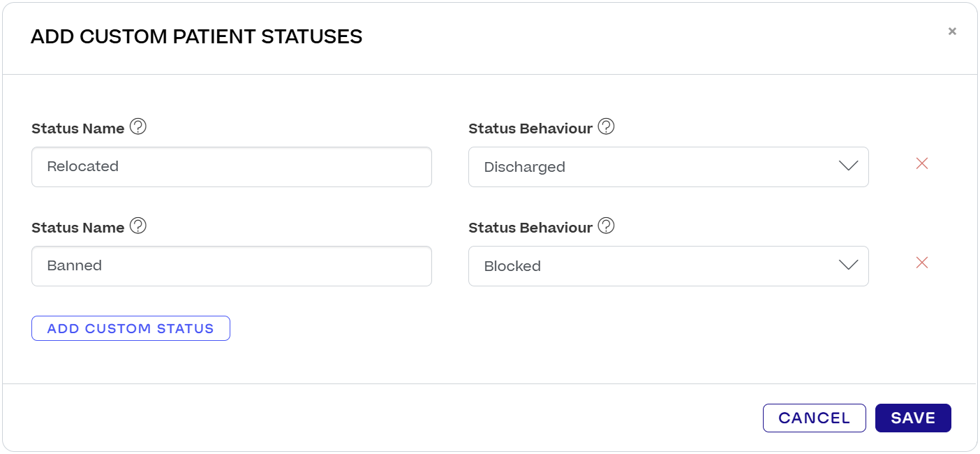Image resolution: width=980 pixels, height=454 pixels.
Task: Click the red X beside the Discharged dropdown
Action: click(x=922, y=163)
